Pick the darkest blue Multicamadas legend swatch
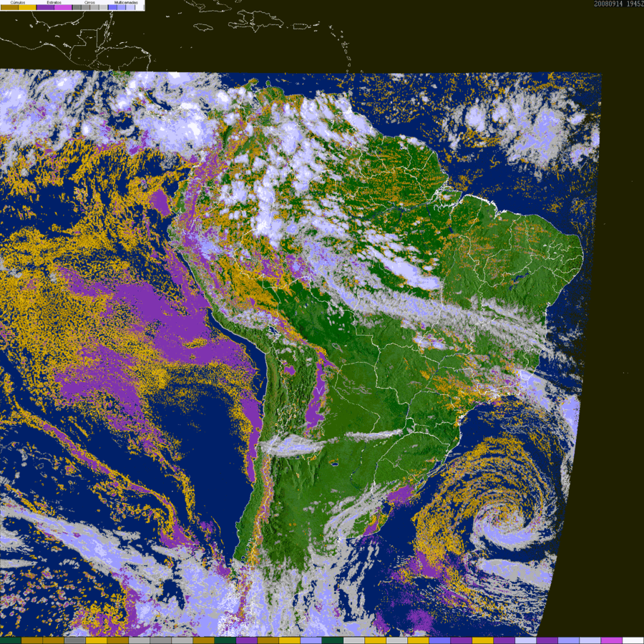 pyautogui.click(x=112, y=7)
